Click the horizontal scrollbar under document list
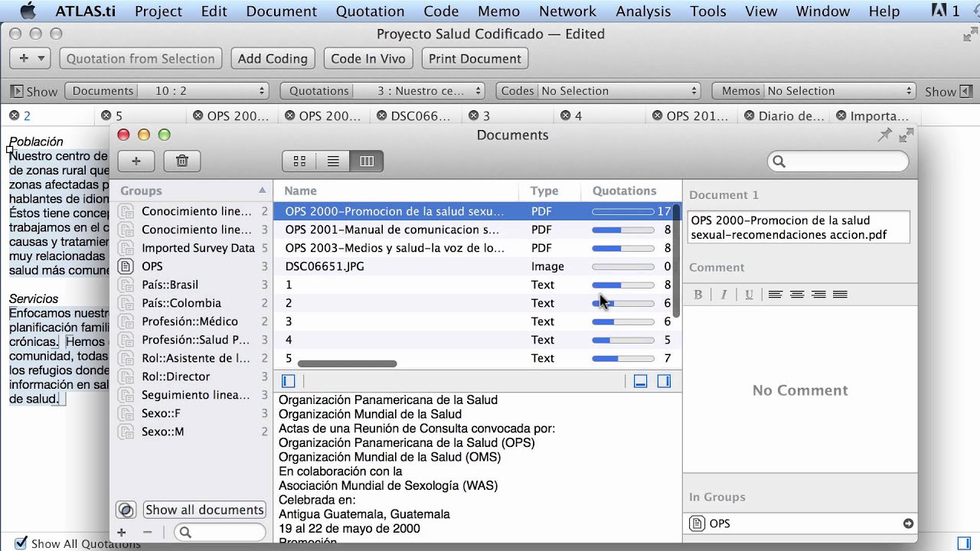 pyautogui.click(x=347, y=364)
